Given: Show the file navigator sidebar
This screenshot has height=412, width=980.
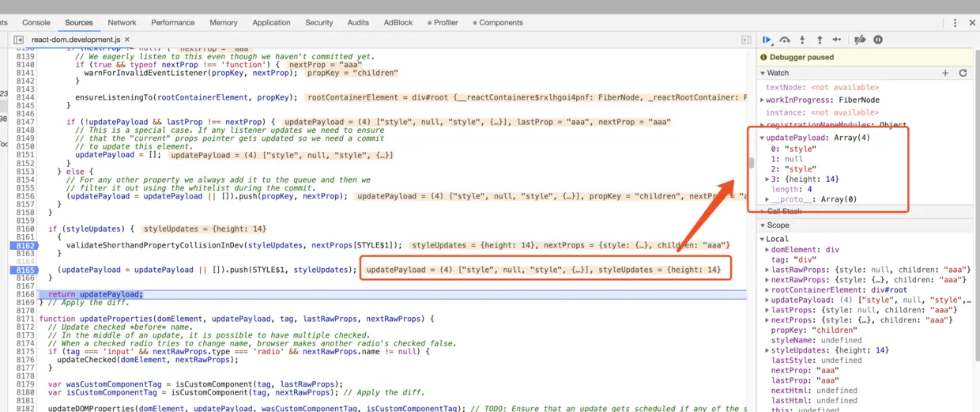Looking at the screenshot, I should tap(18, 40).
